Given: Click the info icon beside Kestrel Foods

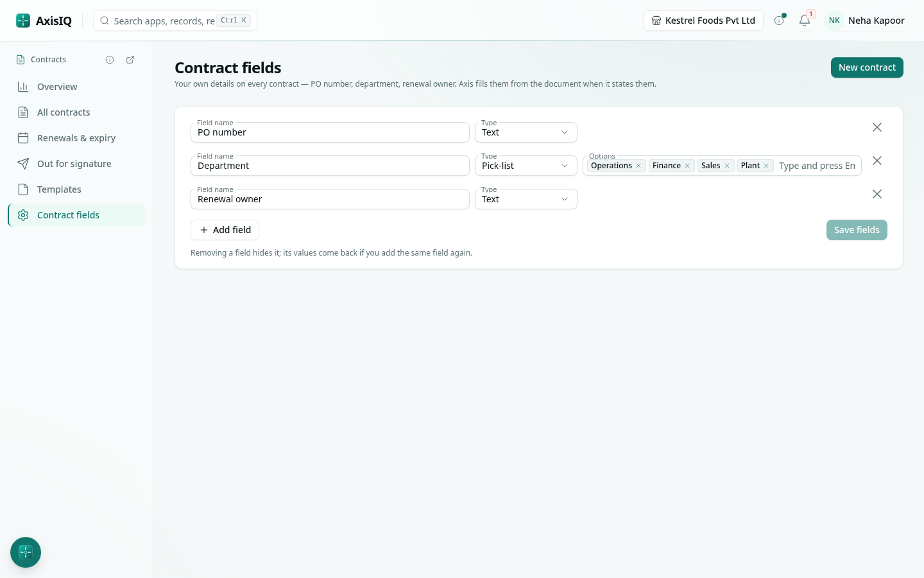Looking at the screenshot, I should pyautogui.click(x=779, y=21).
